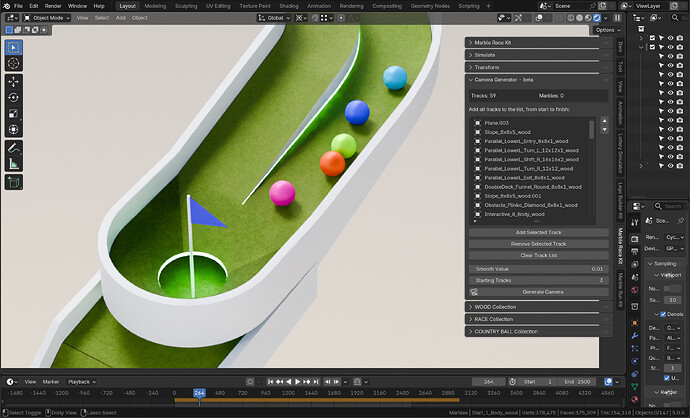Open the File menu
Screen dimensions: 690x418
pos(18,6)
